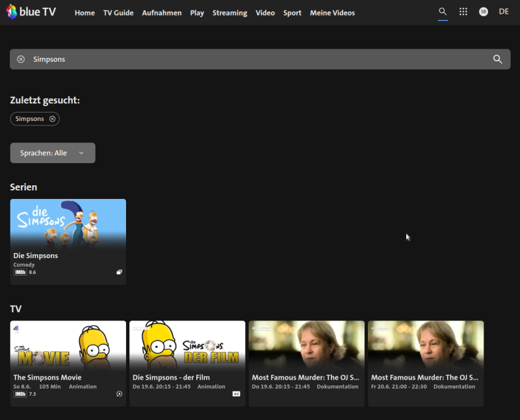Open the Die Simpsons series thumbnail
Screen dimensions: 520x420
pyautogui.click(x=68, y=223)
